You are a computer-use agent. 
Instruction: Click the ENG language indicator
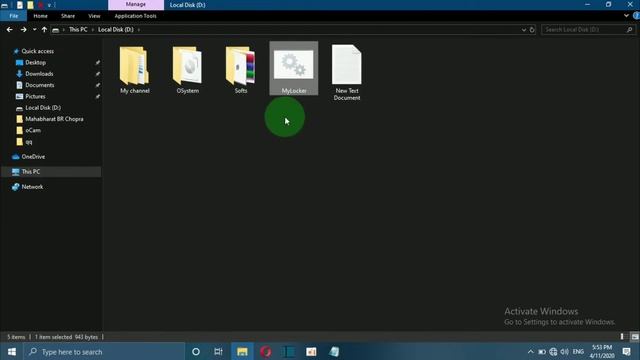tap(578, 351)
